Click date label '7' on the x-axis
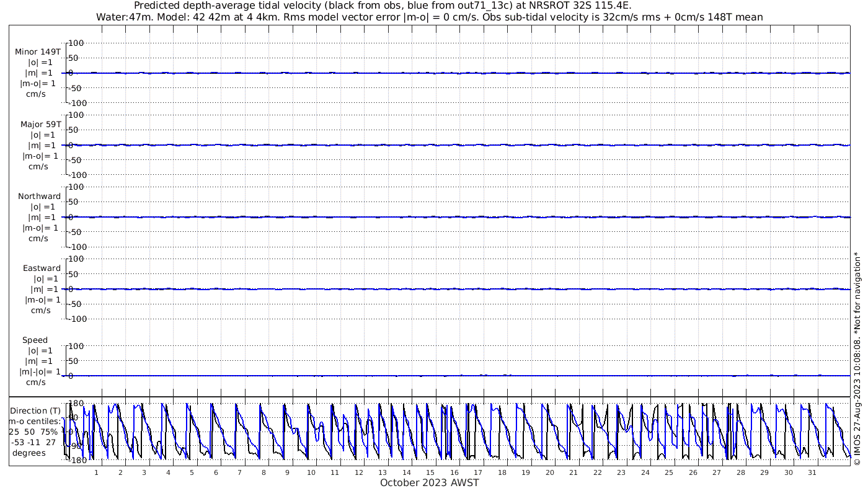868x496 pixels. tap(239, 472)
